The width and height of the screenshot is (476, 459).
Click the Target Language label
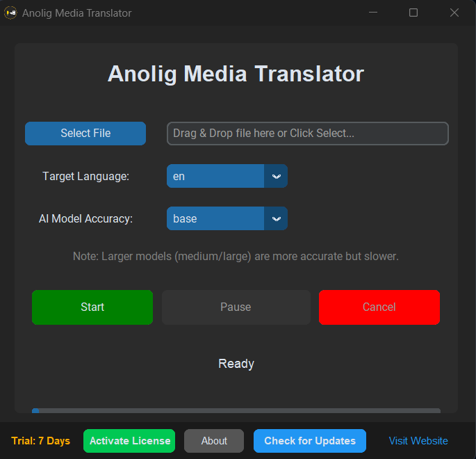point(86,177)
